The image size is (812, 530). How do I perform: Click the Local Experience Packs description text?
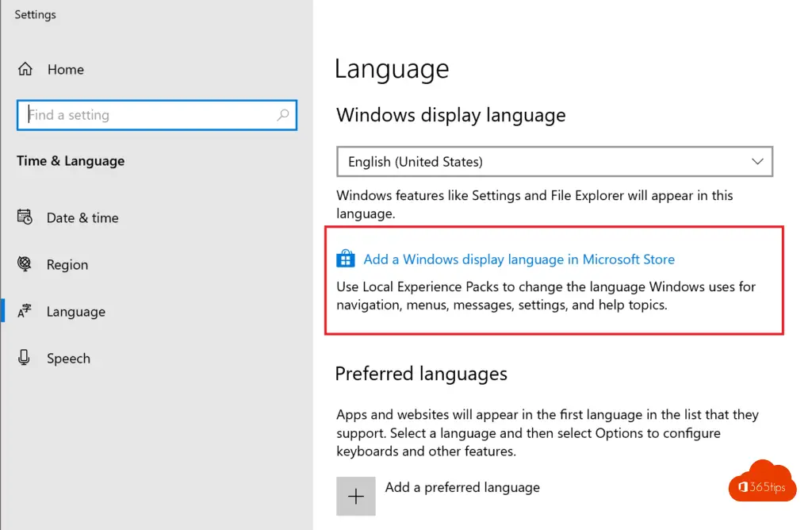coord(546,295)
